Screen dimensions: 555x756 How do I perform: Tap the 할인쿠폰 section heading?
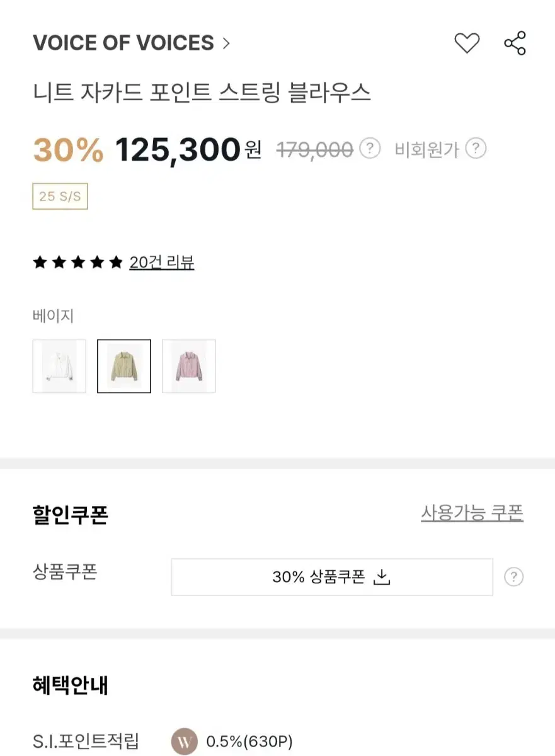[71, 515]
